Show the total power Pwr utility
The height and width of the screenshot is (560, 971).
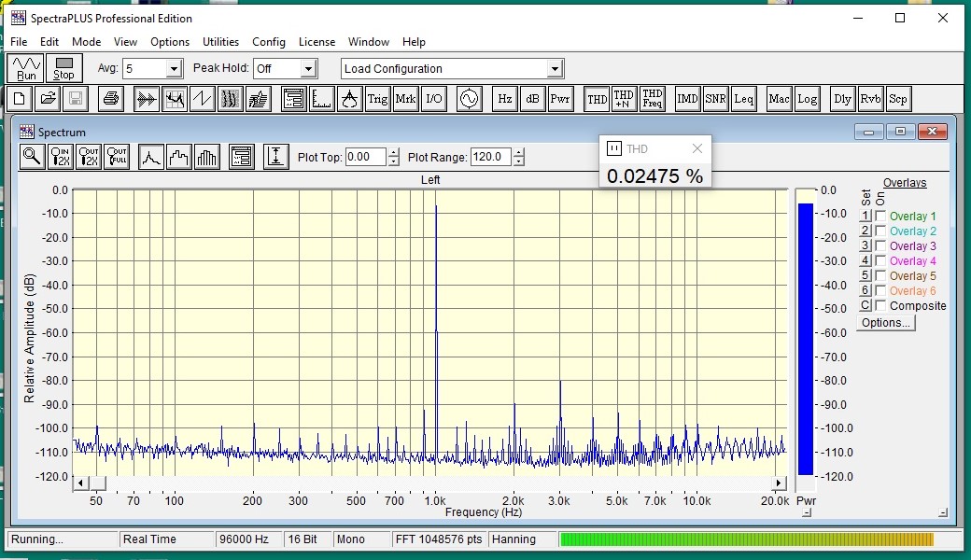tap(560, 99)
